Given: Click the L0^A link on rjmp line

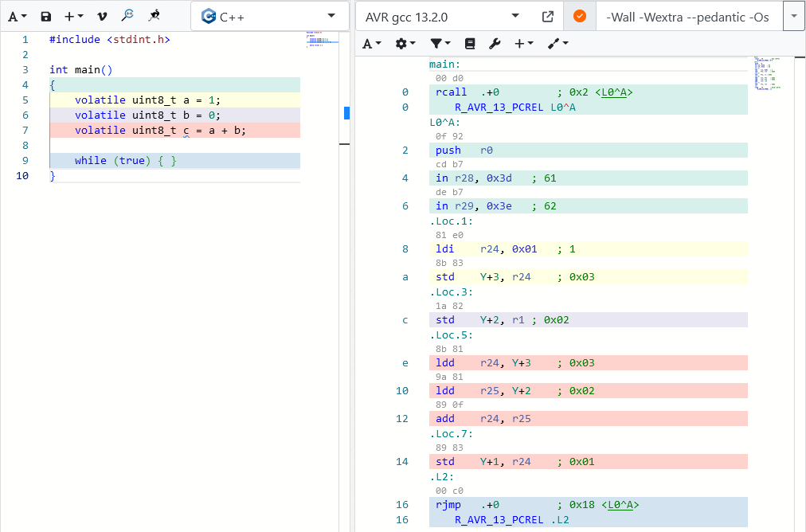Looking at the screenshot, I should click(x=620, y=505).
